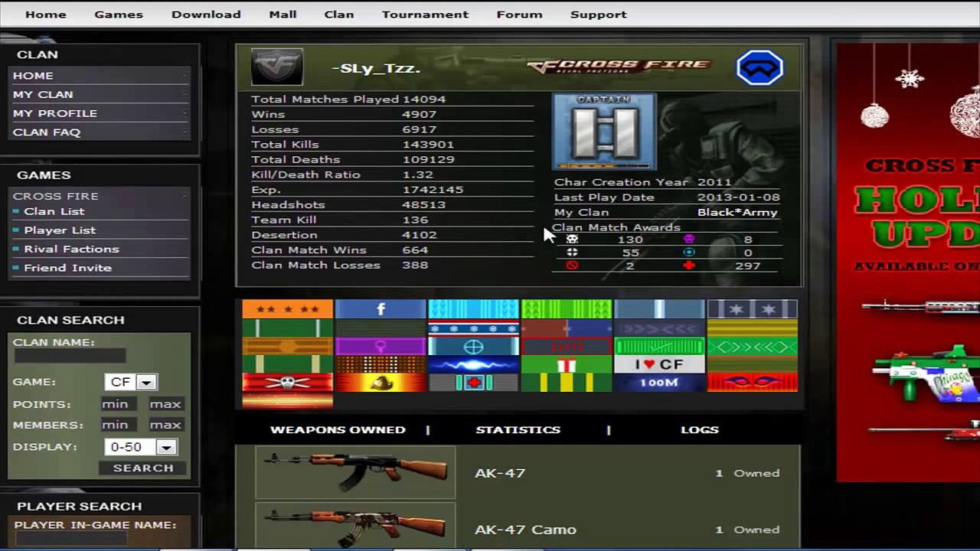The height and width of the screenshot is (551, 980).
Task: Click the MEMBERS min field
Action: click(x=119, y=425)
